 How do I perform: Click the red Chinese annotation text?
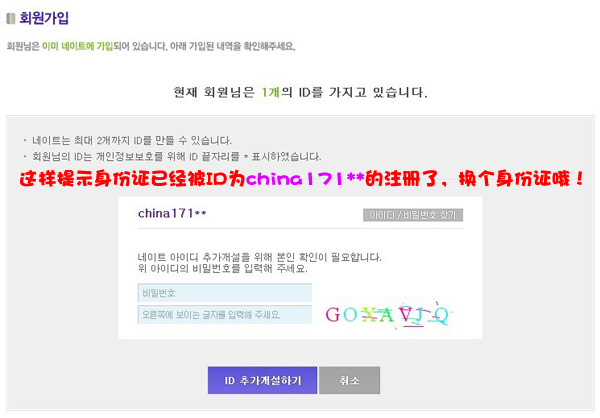pyautogui.click(x=302, y=179)
